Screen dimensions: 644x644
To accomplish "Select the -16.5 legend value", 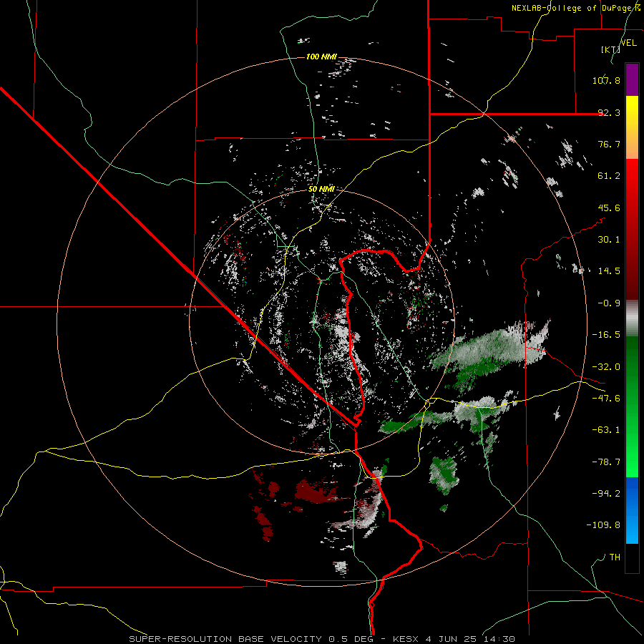I will [x=606, y=335].
